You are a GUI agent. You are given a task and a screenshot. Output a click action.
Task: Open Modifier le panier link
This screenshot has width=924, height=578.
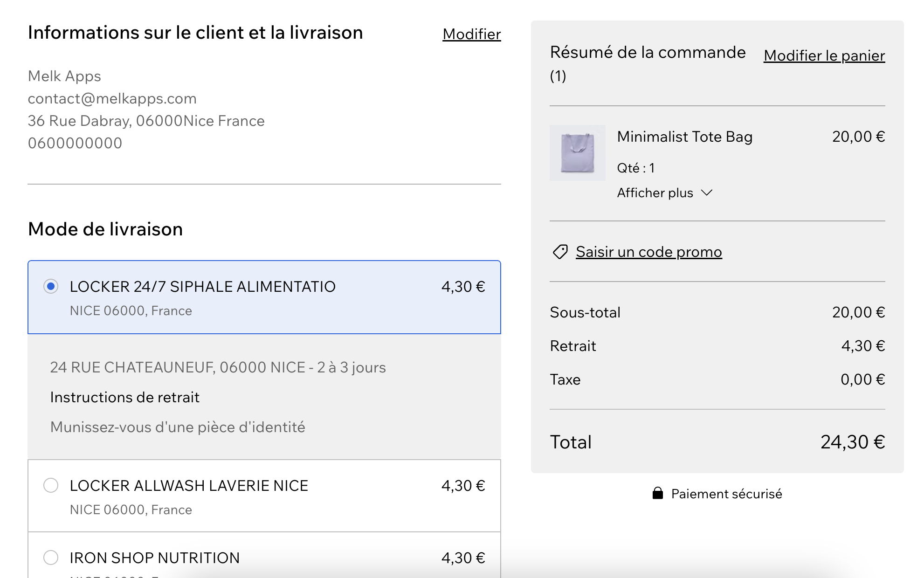point(824,55)
